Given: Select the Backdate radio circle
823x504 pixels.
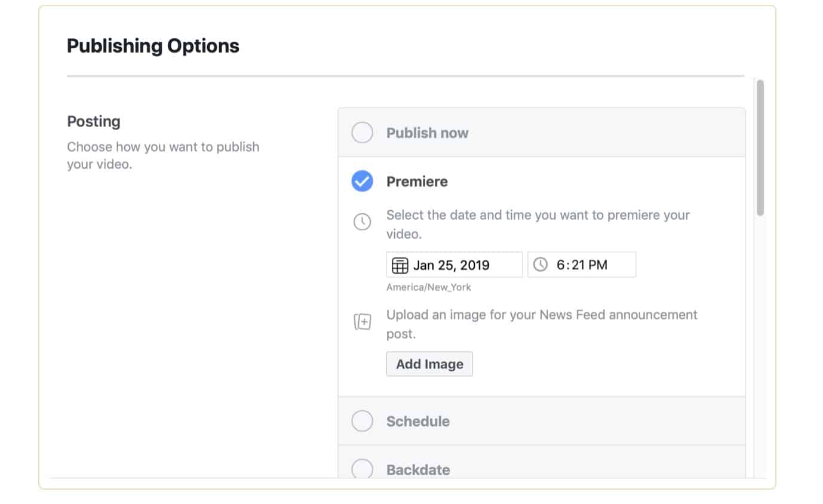Looking at the screenshot, I should [362, 469].
